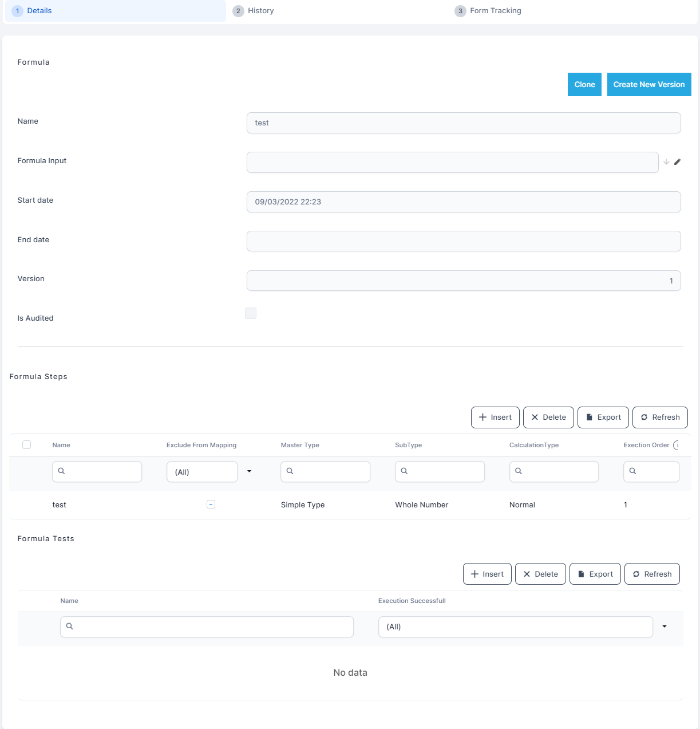Toggle the Is Audited checkbox
700x729 pixels.
point(251,313)
